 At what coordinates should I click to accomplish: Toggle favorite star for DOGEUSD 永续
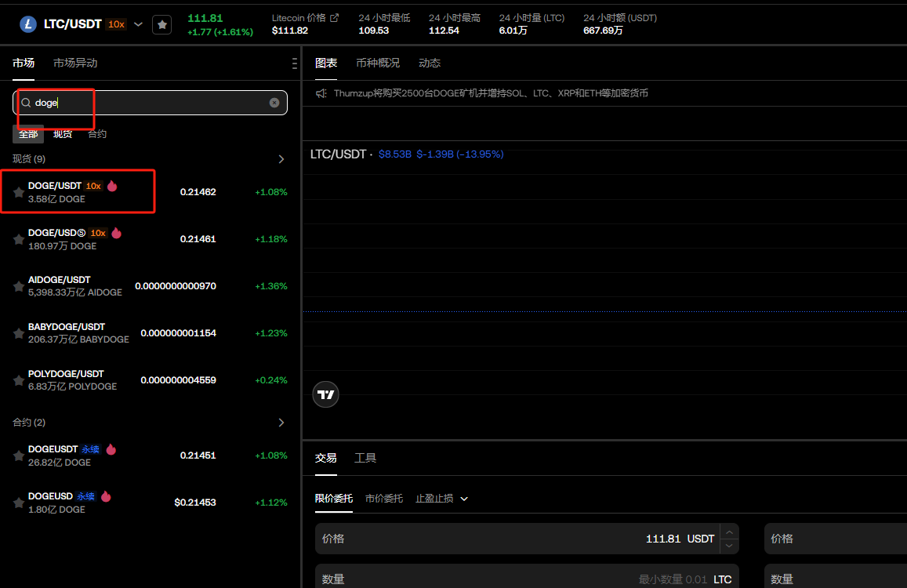point(19,503)
